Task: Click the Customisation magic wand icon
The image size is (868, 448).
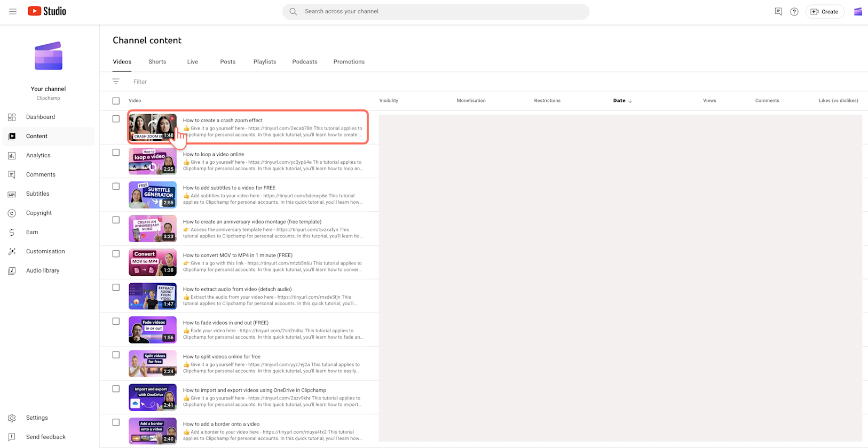Action: [x=12, y=251]
